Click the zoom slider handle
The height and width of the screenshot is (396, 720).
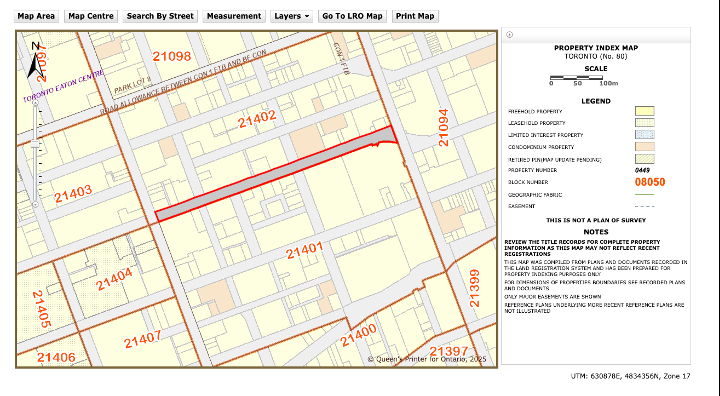(35, 144)
